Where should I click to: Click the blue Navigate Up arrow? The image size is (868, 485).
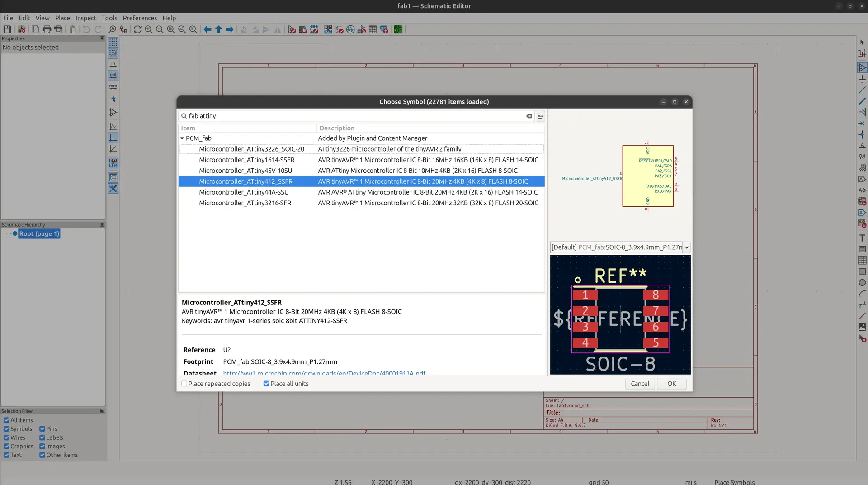click(219, 29)
